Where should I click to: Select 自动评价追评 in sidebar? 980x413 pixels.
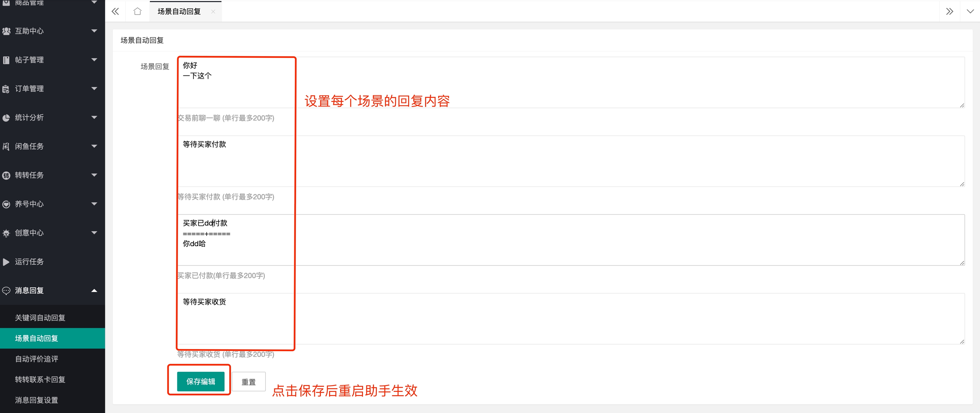(37, 359)
